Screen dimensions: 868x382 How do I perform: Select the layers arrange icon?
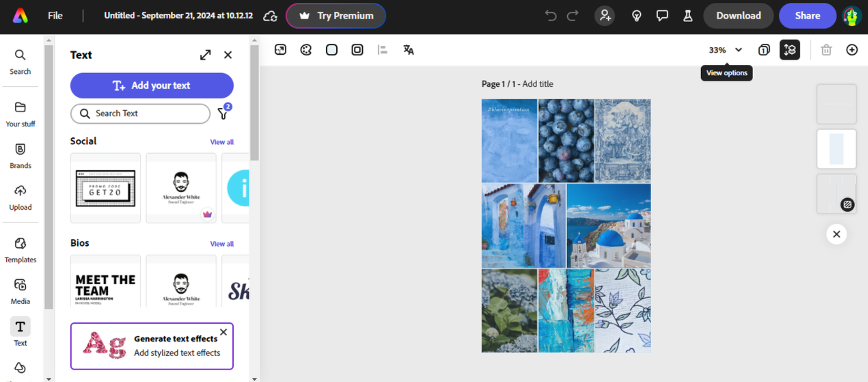(790, 50)
